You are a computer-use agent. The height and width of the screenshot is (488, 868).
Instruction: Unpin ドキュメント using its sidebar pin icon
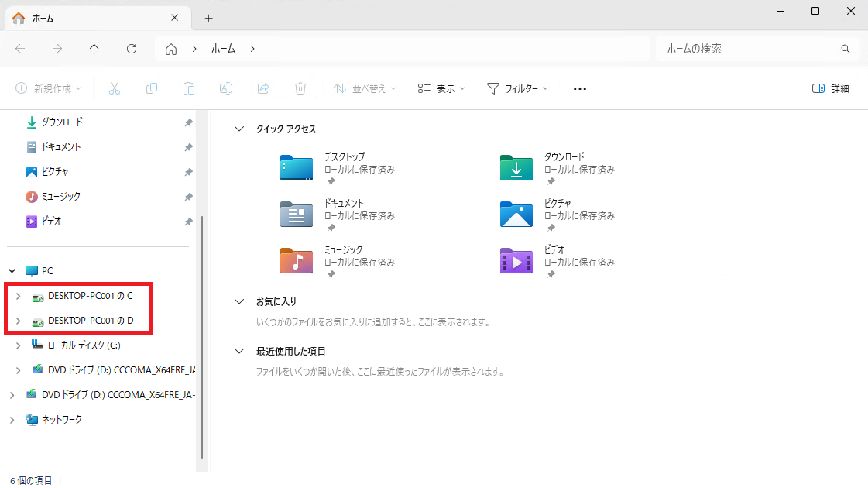188,147
